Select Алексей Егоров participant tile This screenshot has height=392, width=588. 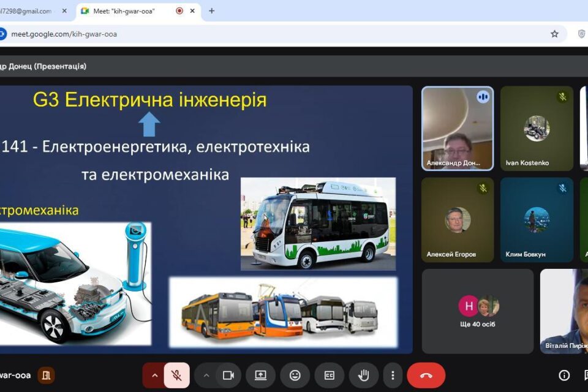tap(458, 220)
